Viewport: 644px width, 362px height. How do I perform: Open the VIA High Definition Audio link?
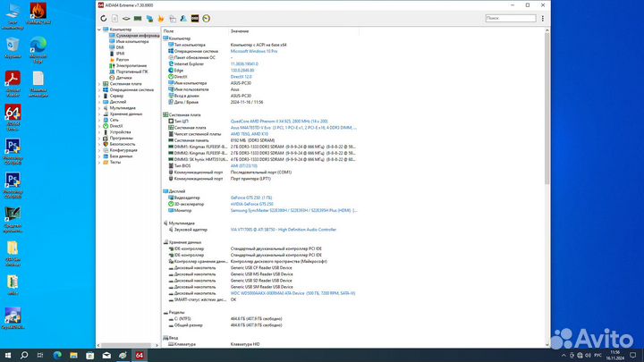pyautogui.click(x=284, y=230)
